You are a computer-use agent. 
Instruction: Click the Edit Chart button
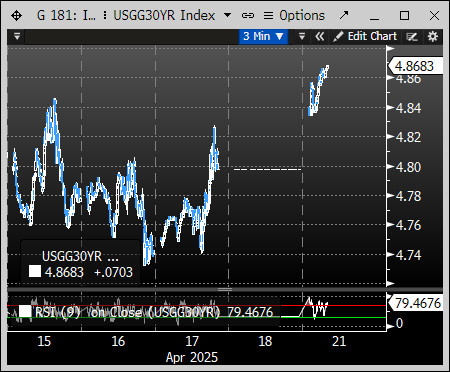pyautogui.click(x=365, y=36)
